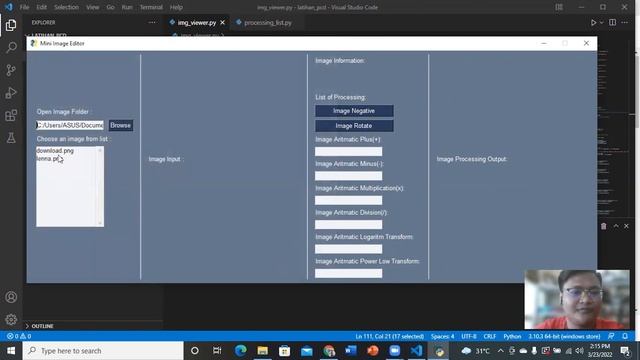
Task: Click the Image Aritmatic Plus input field
Action: [x=349, y=151]
